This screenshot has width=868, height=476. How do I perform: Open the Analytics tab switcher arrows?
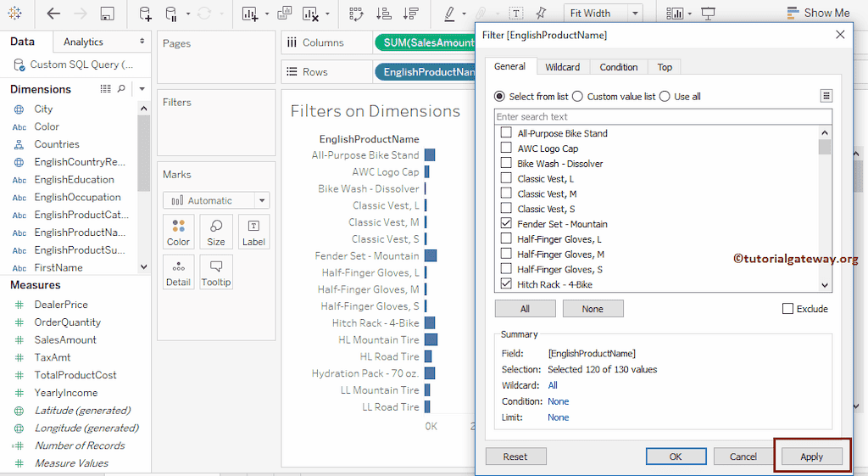point(142,41)
